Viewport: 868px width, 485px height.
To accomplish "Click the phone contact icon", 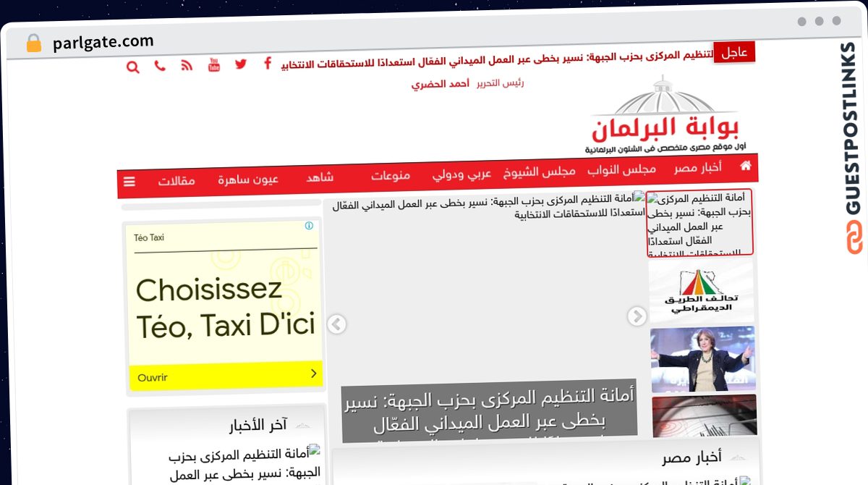I will point(160,65).
